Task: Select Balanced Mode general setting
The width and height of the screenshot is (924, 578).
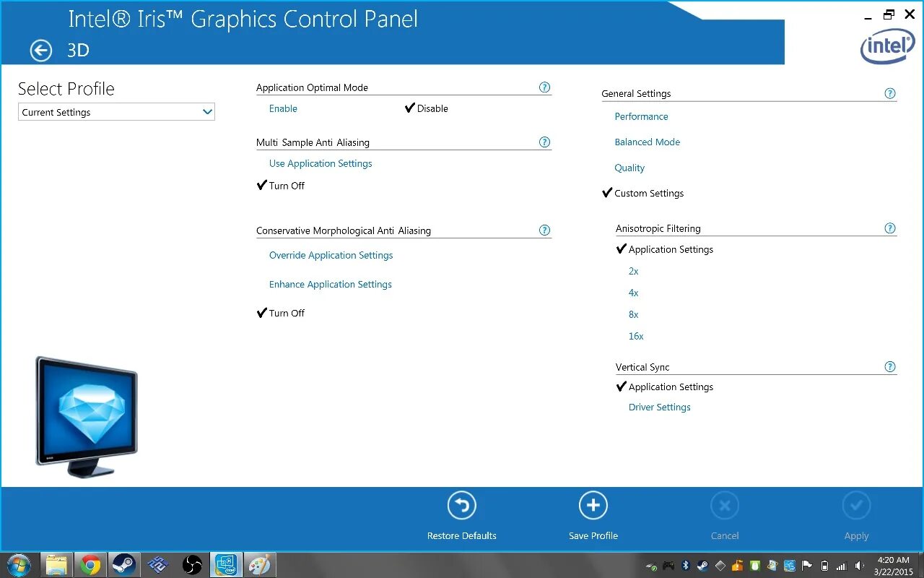Action: point(648,142)
